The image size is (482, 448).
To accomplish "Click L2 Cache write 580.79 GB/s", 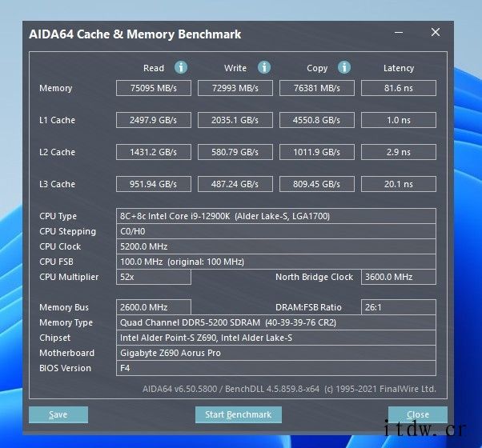I will pos(235,152).
